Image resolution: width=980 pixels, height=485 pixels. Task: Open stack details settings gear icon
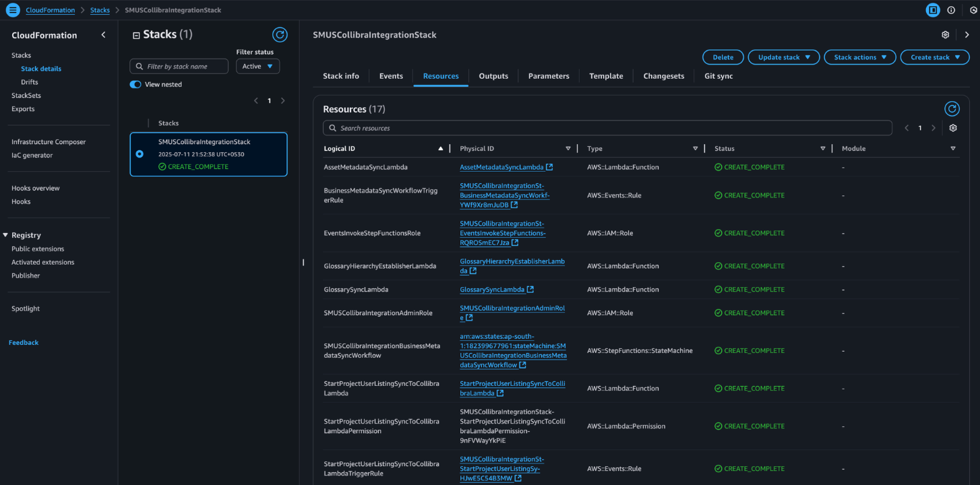click(x=945, y=35)
